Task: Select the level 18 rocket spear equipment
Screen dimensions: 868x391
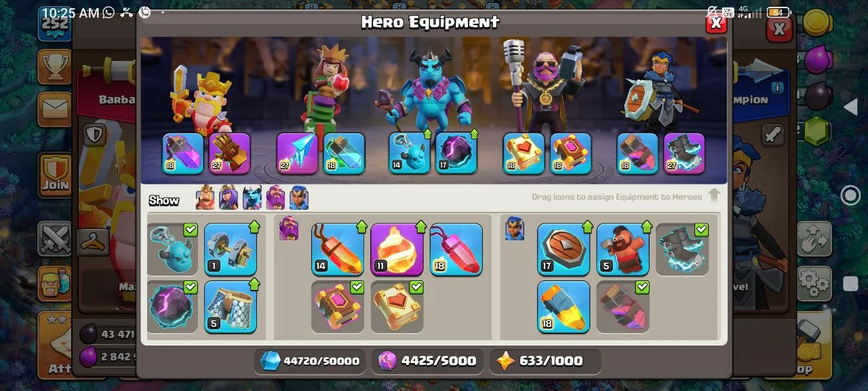Action: [x=564, y=307]
